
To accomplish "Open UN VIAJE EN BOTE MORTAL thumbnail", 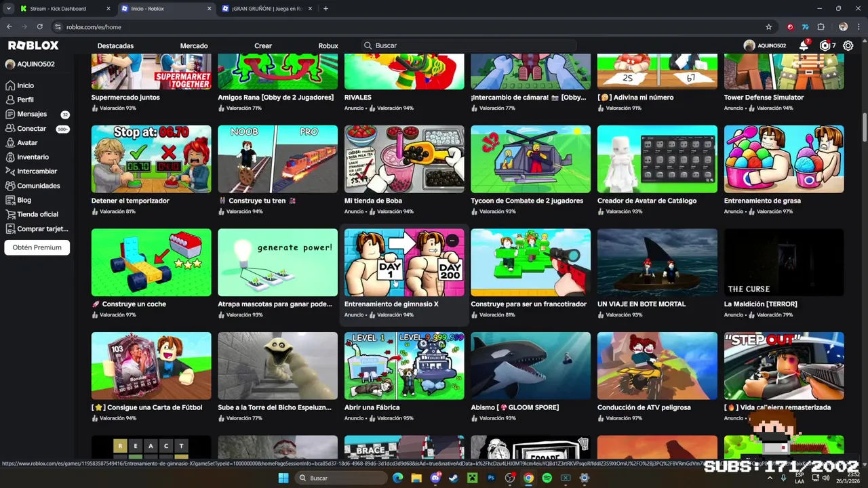I will click(657, 262).
